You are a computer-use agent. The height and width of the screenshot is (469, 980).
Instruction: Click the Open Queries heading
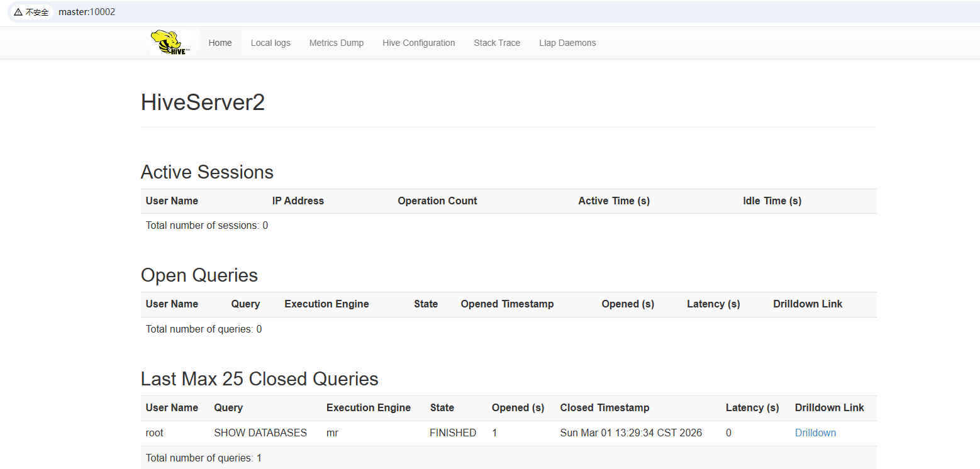pyautogui.click(x=199, y=275)
